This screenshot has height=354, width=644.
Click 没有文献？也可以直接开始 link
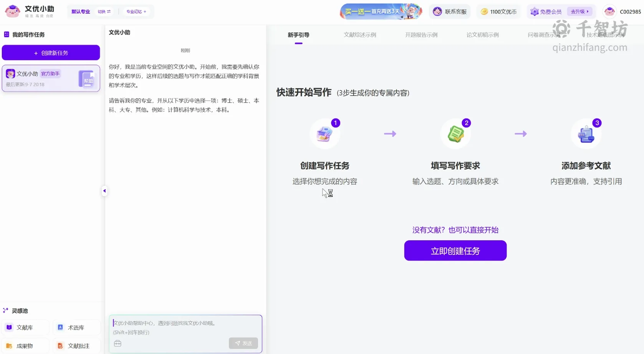tap(455, 230)
